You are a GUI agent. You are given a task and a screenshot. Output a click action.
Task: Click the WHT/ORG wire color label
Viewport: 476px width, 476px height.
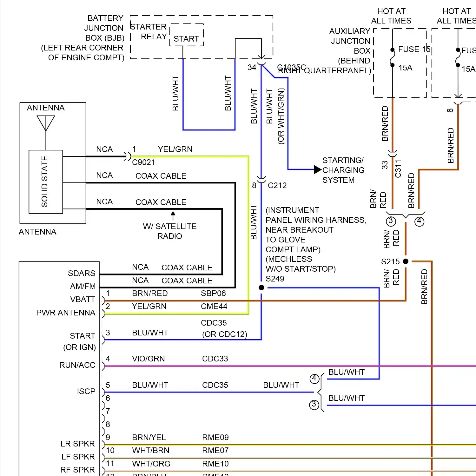click(x=151, y=464)
